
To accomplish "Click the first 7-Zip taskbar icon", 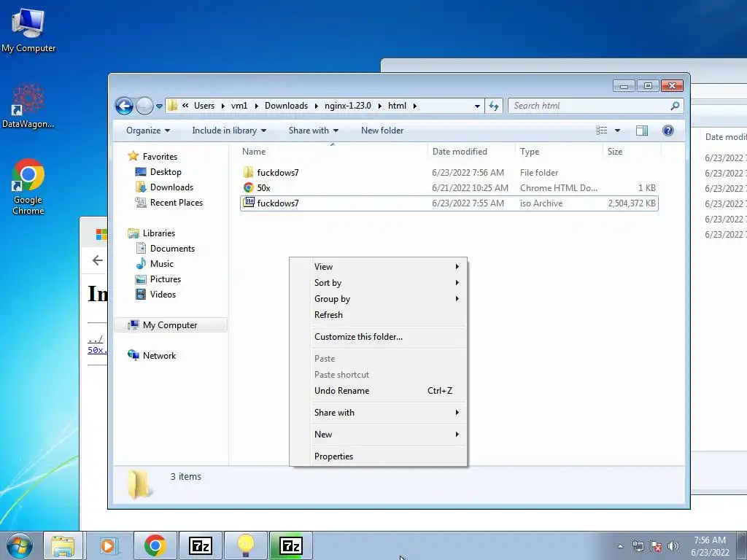I will [x=200, y=545].
